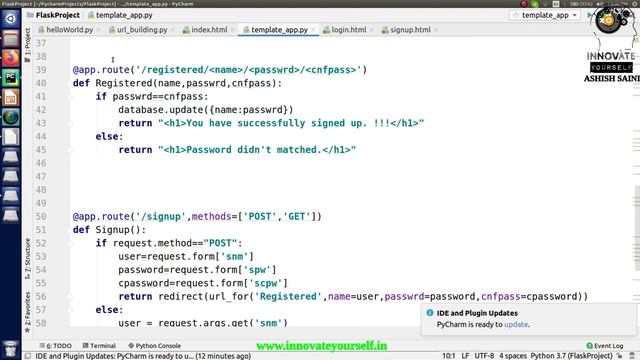The image size is (640, 360).
Task: Open the template_app run configuration dropdown
Action: (544, 15)
